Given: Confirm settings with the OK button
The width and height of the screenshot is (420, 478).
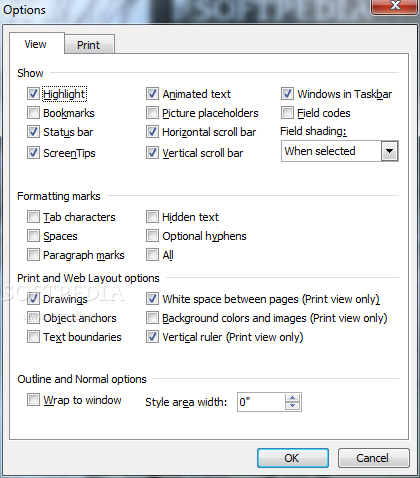Looking at the screenshot, I should click(x=293, y=458).
